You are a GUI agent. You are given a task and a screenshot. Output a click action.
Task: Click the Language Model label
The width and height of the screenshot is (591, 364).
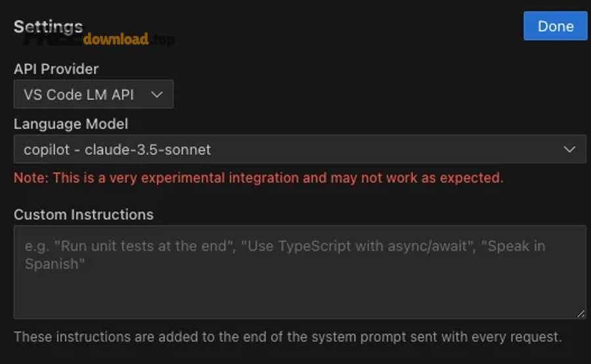[71, 124]
